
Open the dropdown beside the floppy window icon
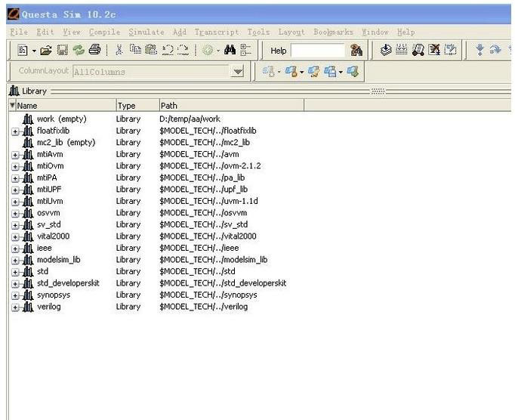341,72
